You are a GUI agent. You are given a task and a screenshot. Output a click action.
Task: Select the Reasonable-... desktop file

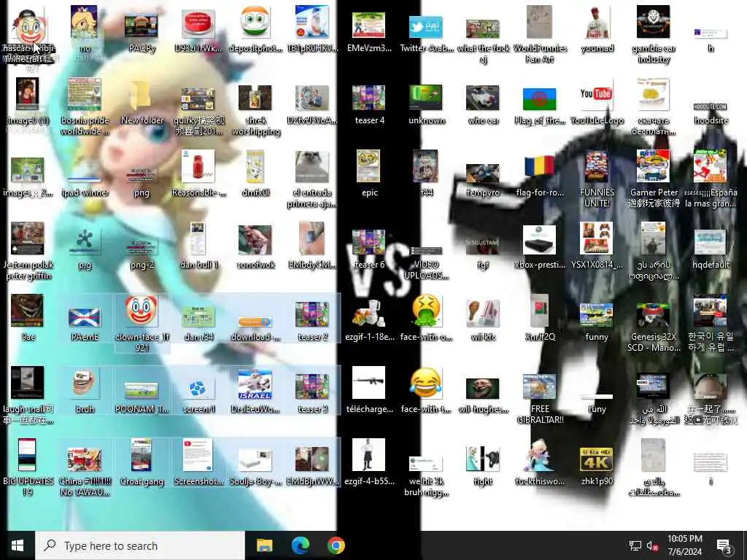pos(198,174)
